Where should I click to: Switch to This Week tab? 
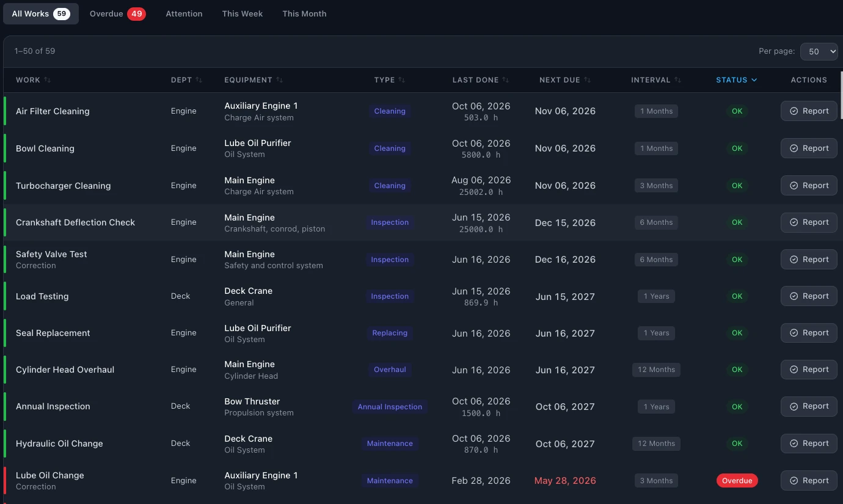tap(243, 13)
